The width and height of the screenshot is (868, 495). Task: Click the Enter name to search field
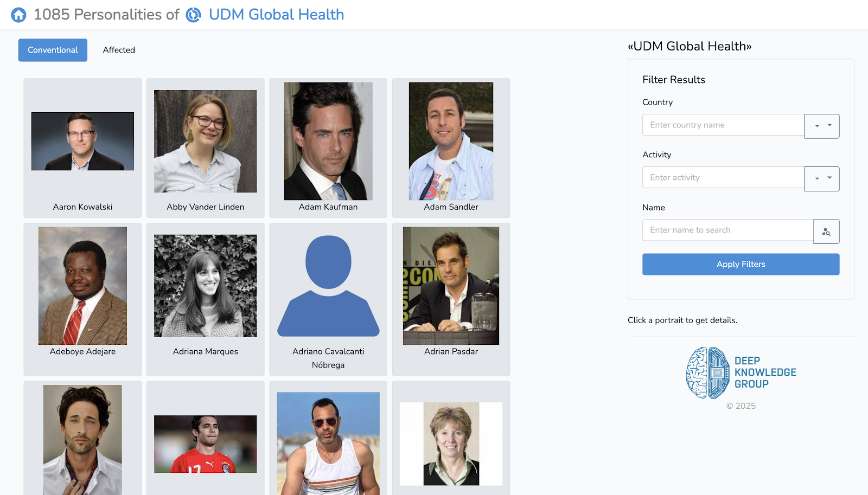click(727, 230)
